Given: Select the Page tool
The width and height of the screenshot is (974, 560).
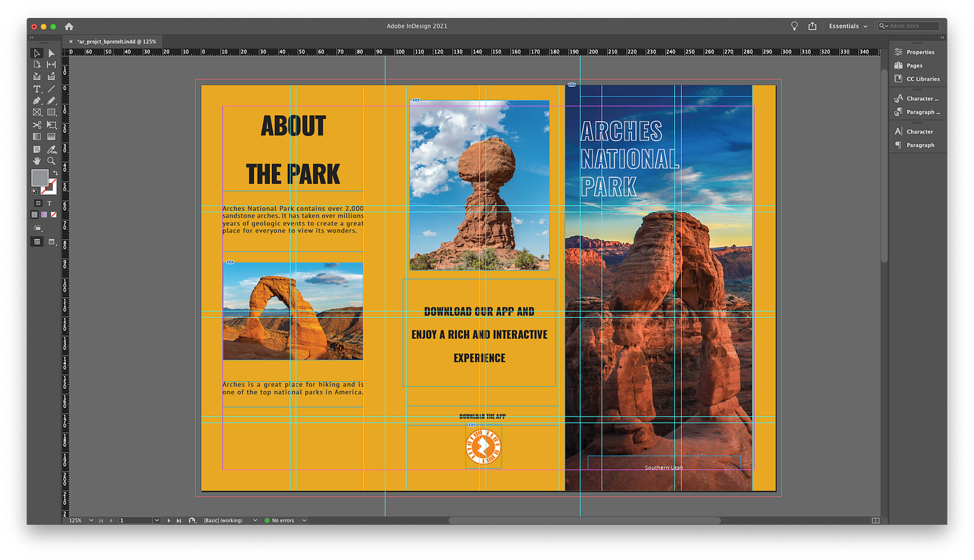Looking at the screenshot, I should [x=37, y=64].
